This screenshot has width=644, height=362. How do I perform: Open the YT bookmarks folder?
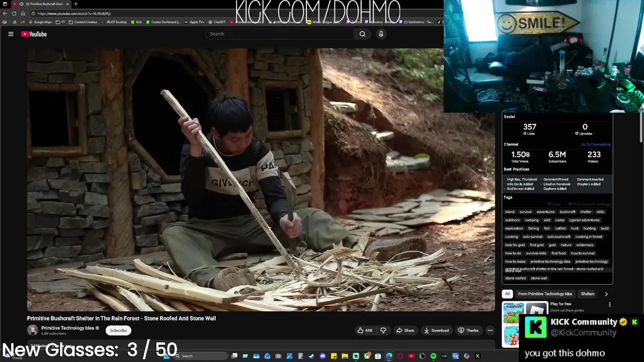tap(60, 22)
